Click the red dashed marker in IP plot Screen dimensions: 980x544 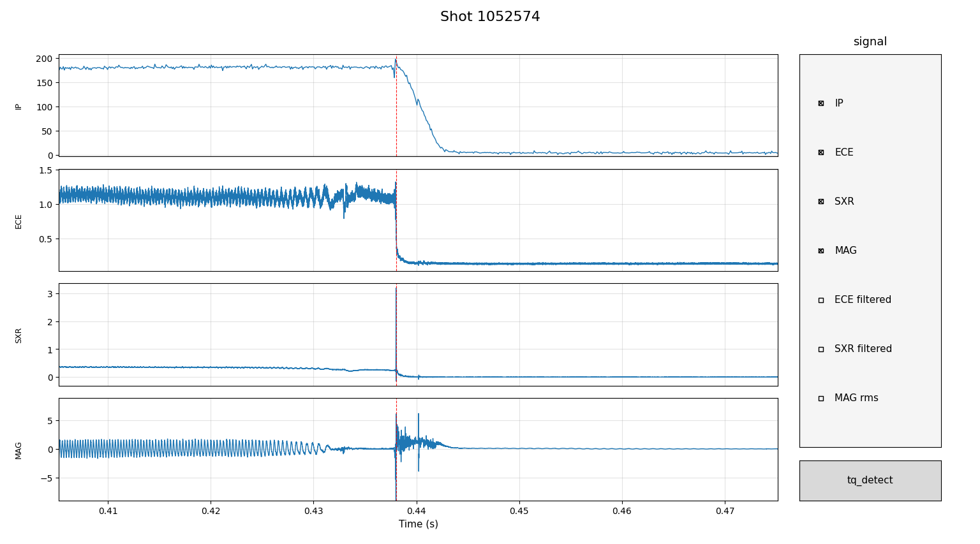(396, 128)
